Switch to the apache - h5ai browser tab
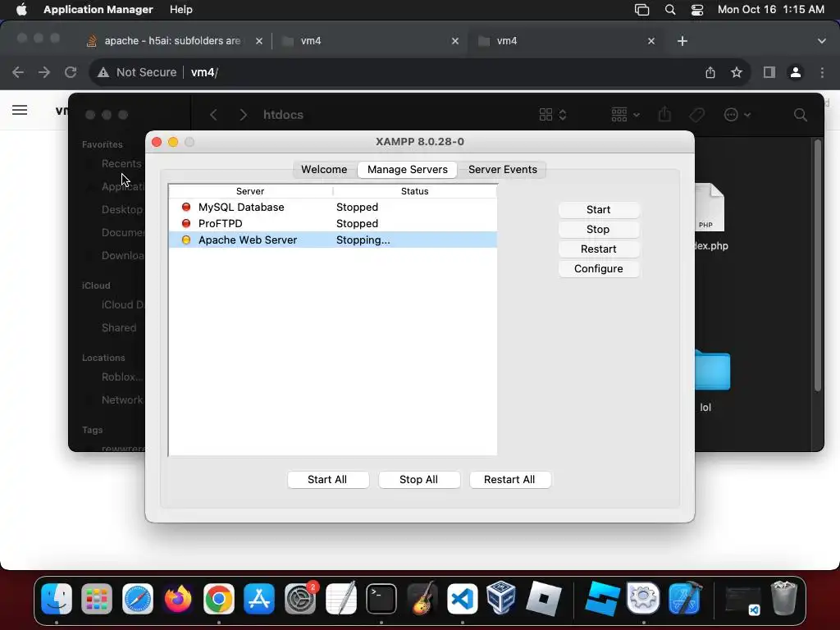The width and height of the screenshot is (840, 630). pyautogui.click(x=172, y=41)
